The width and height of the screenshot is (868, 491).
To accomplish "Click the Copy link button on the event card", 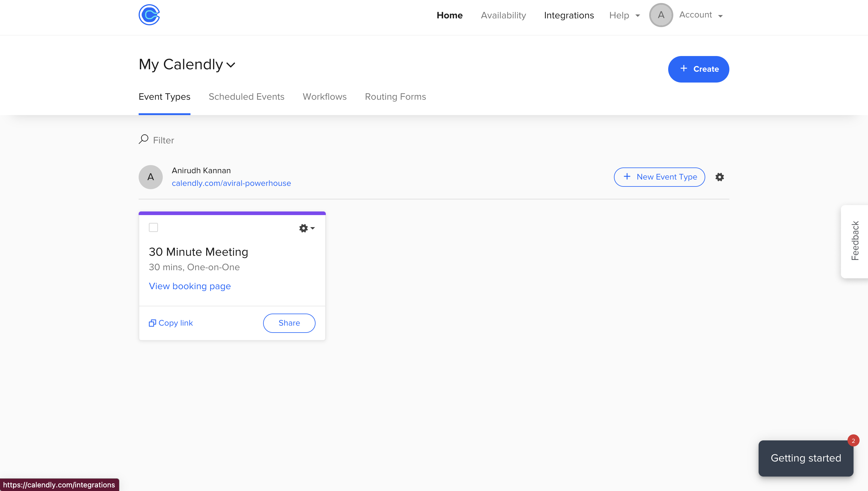I will (171, 323).
